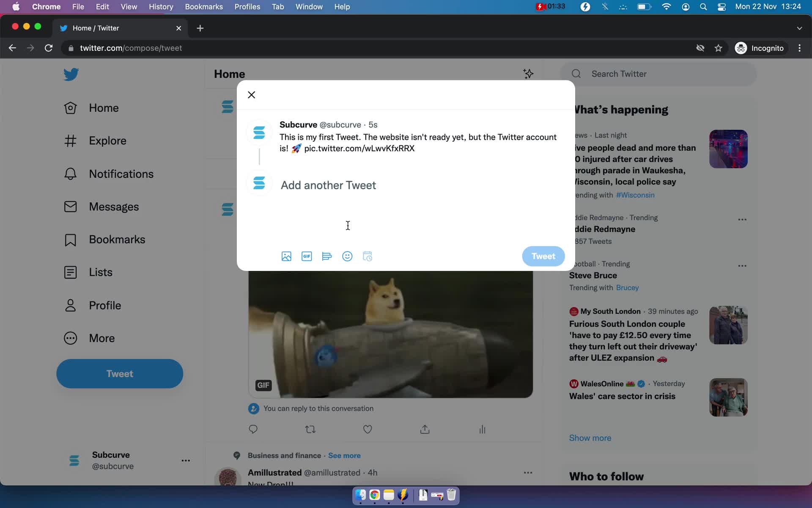
Task: Click the Bookmarks icon in sidebar
Action: coord(70,239)
